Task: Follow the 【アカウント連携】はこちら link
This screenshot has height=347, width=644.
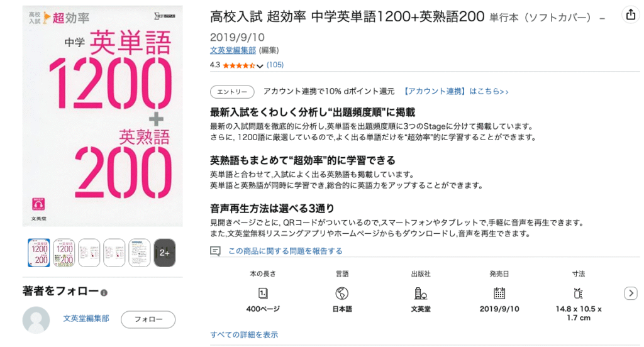Action: 456,91
